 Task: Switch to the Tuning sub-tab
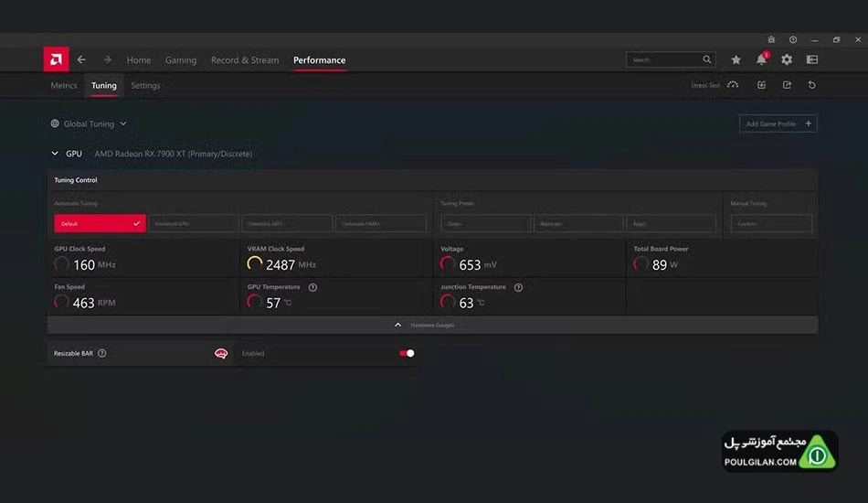[104, 85]
